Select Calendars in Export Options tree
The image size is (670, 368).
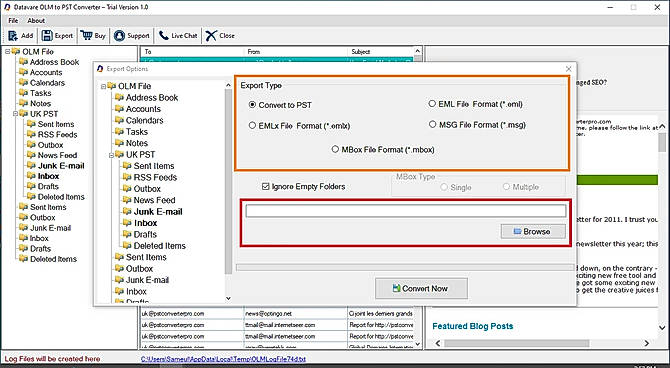tap(139, 121)
